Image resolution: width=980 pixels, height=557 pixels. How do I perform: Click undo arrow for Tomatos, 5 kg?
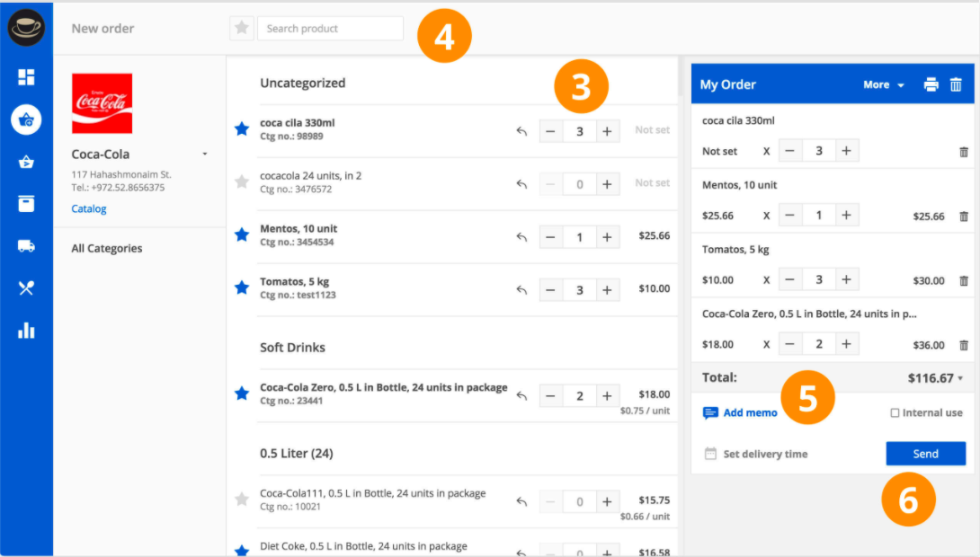(x=521, y=290)
